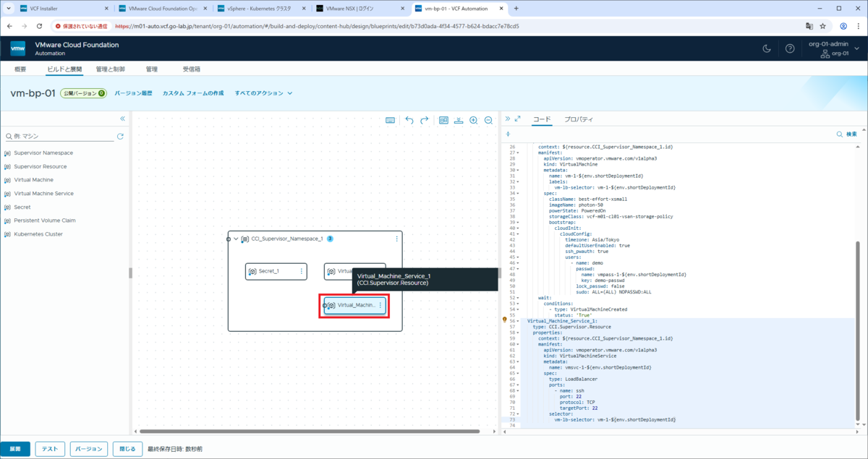The height and width of the screenshot is (459, 868).
Task: Collapse the code pane with double chevron
Action: [x=507, y=119]
